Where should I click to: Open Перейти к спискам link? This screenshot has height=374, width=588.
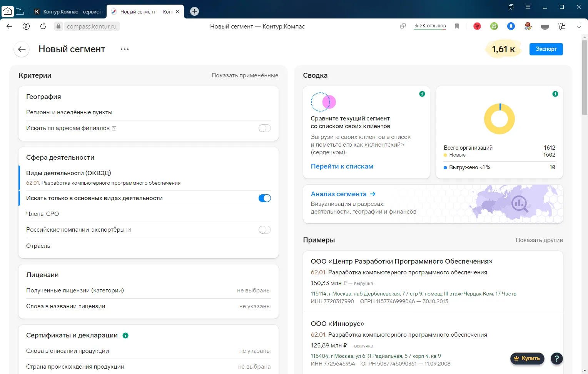[342, 166]
